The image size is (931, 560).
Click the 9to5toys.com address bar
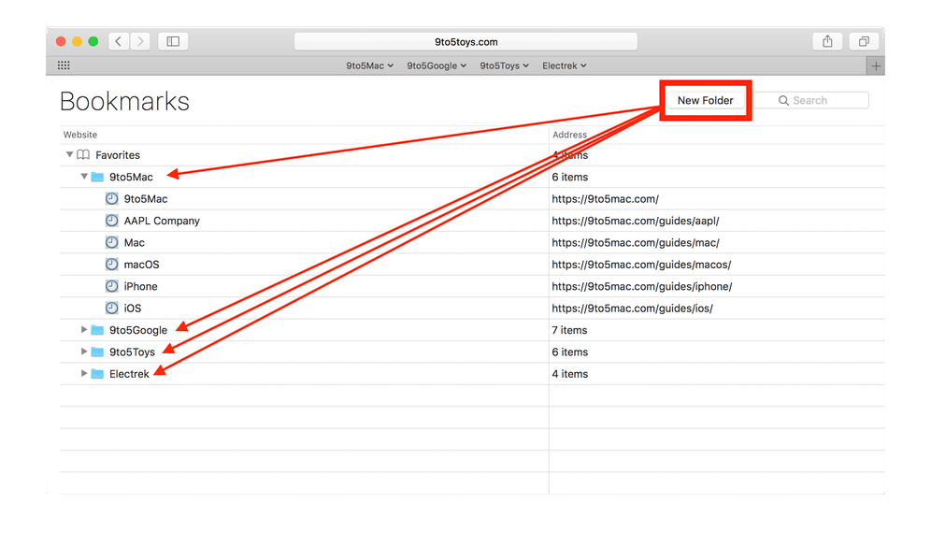point(465,41)
